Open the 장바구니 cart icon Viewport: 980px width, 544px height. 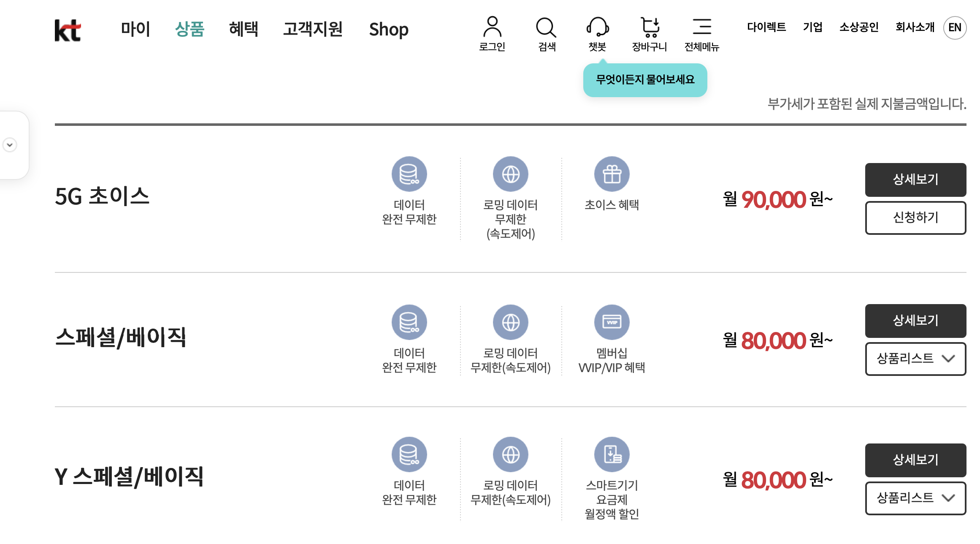coord(650,27)
